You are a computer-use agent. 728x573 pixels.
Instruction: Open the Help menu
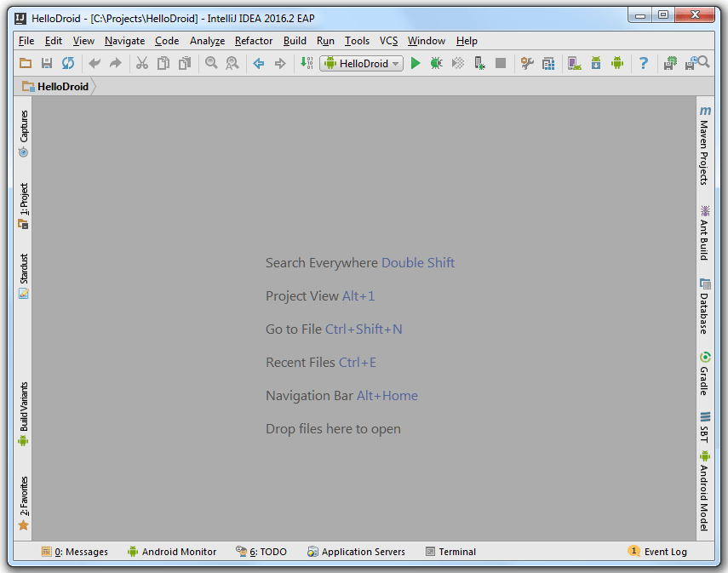[467, 41]
